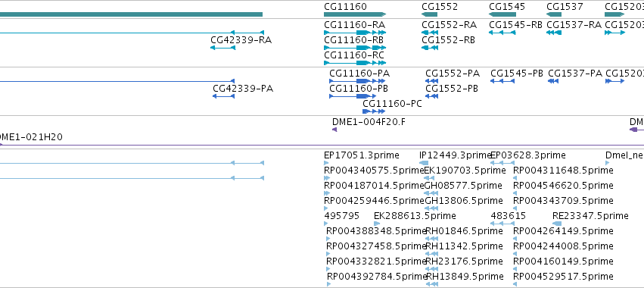Select EST IP12449.3prime
The width and height of the screenshot is (644, 288).
click(455, 155)
